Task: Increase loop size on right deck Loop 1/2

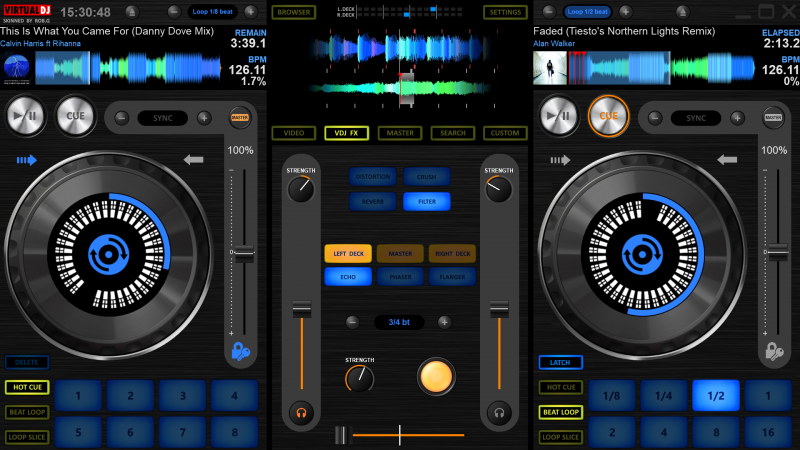Action: pyautogui.click(x=626, y=11)
